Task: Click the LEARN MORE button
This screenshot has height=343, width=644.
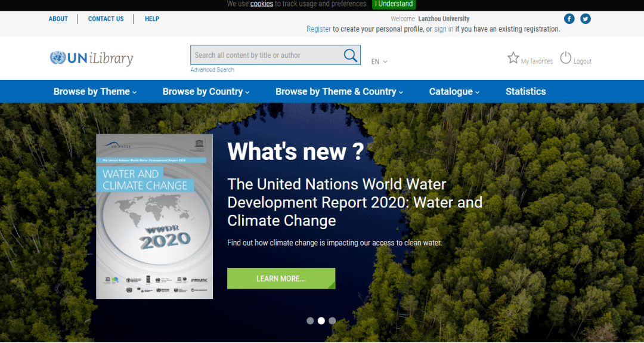Action: coord(281,279)
